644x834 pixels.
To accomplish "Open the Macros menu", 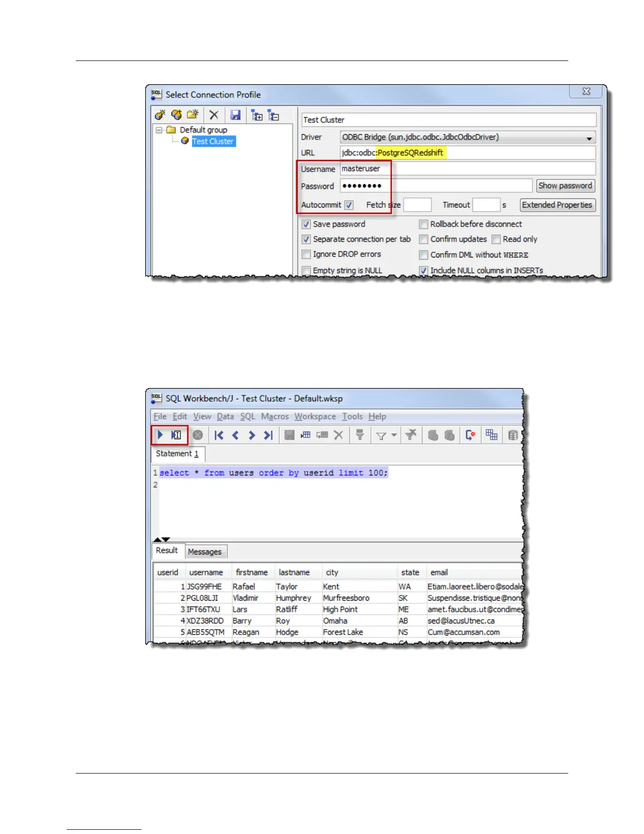I will (275, 416).
